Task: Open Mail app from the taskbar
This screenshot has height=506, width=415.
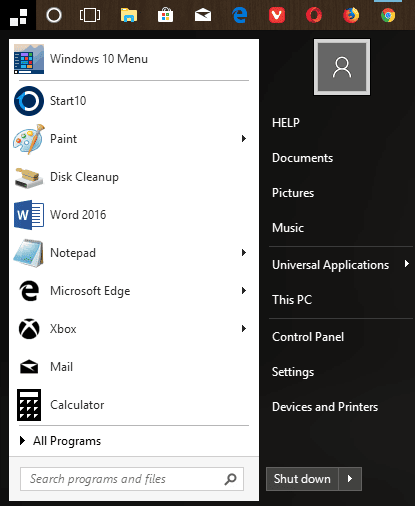Action: (x=203, y=15)
